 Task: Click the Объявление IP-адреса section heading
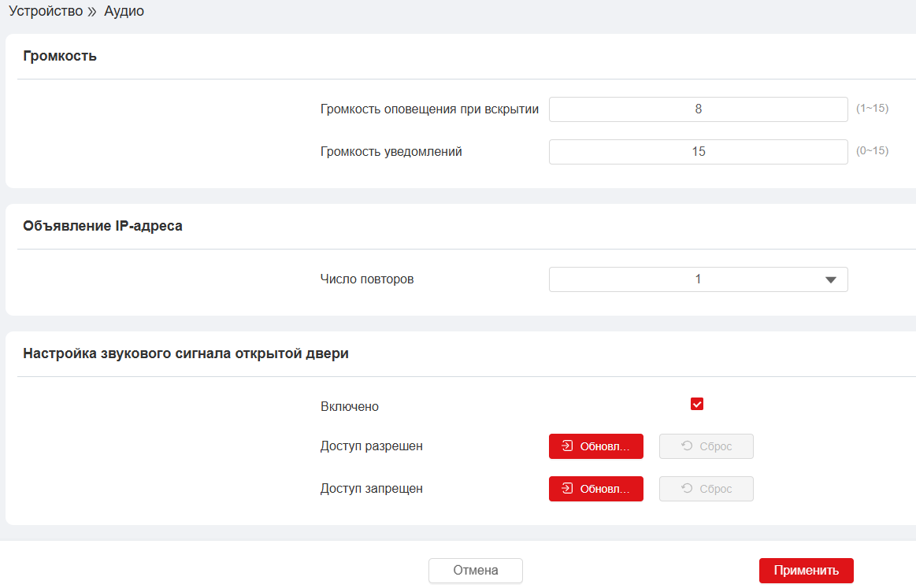[x=103, y=226]
